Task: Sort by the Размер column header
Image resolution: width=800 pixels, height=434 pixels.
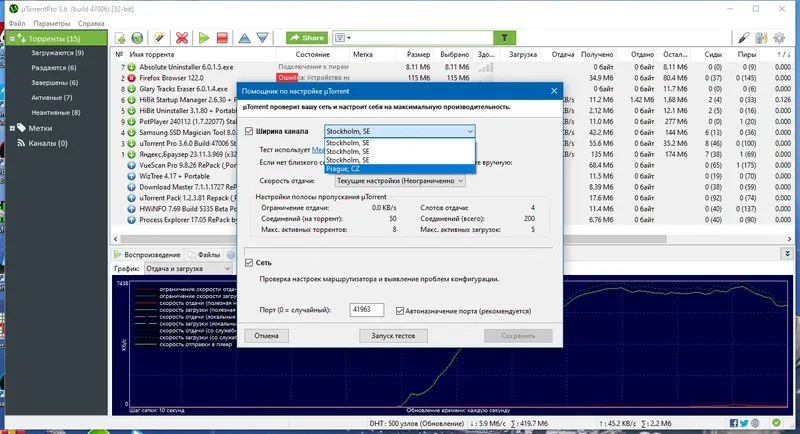Action: (x=418, y=54)
